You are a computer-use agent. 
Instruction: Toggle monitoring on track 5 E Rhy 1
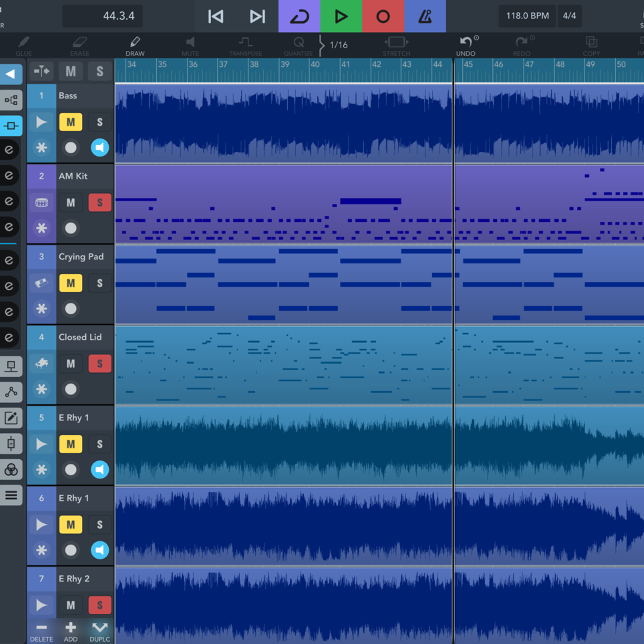coord(100,470)
